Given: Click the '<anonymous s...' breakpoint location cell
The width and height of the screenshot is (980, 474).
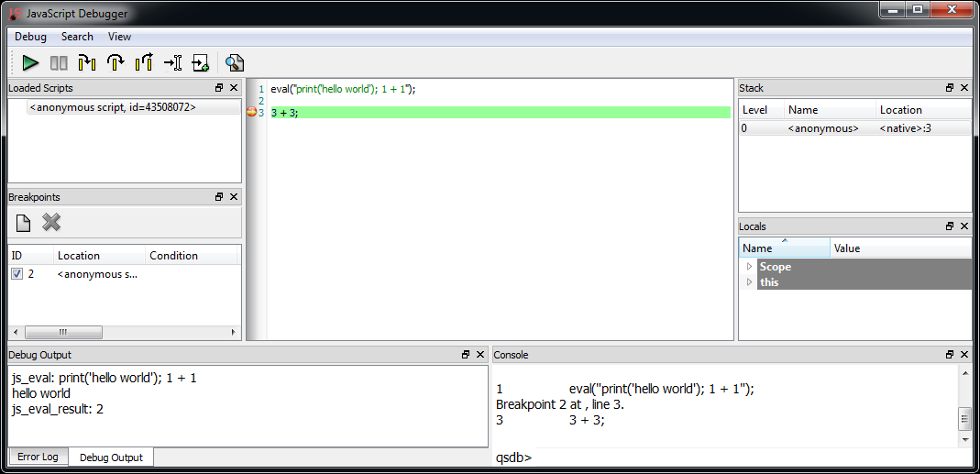Looking at the screenshot, I should [97, 274].
